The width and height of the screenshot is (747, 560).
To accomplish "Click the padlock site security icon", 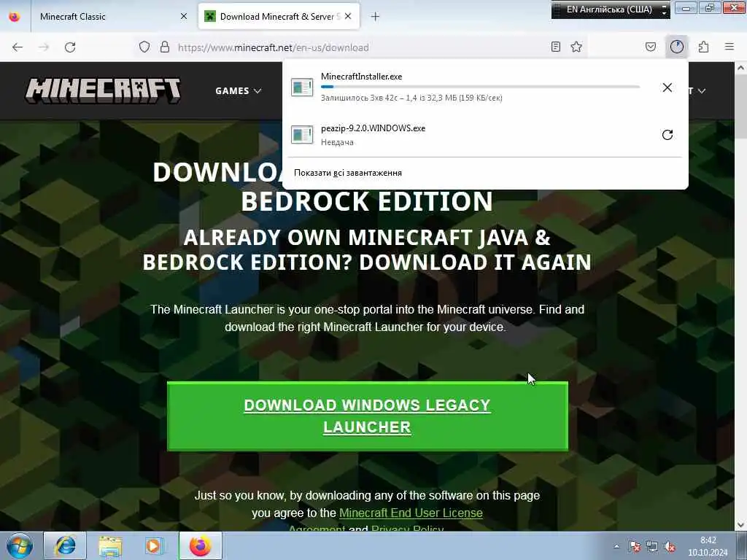I will tap(165, 47).
